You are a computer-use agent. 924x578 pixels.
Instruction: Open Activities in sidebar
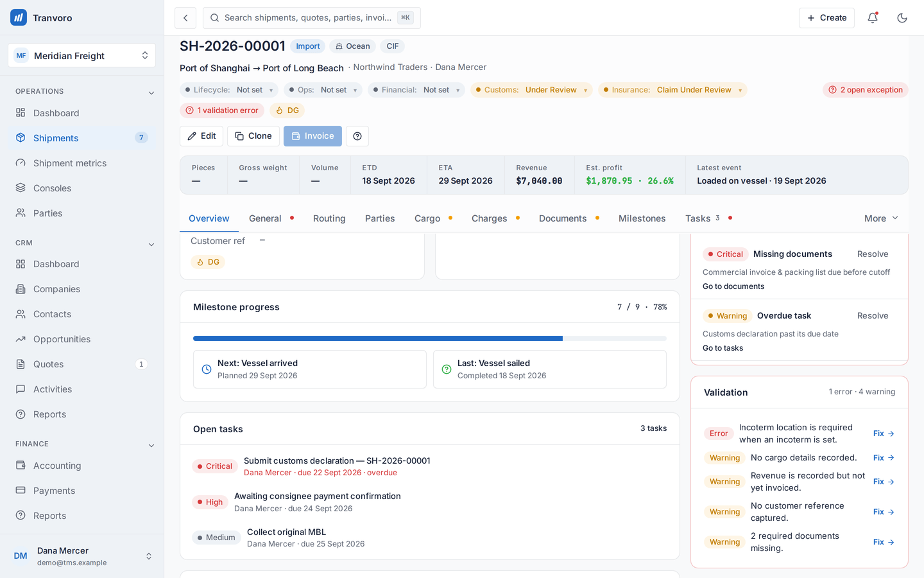coord(82,389)
